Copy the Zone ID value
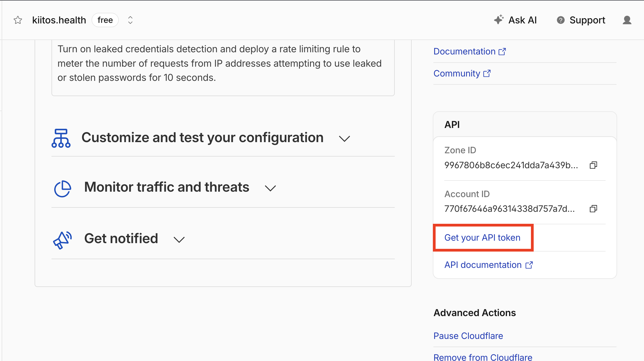This screenshot has width=644, height=361. pyautogui.click(x=593, y=165)
